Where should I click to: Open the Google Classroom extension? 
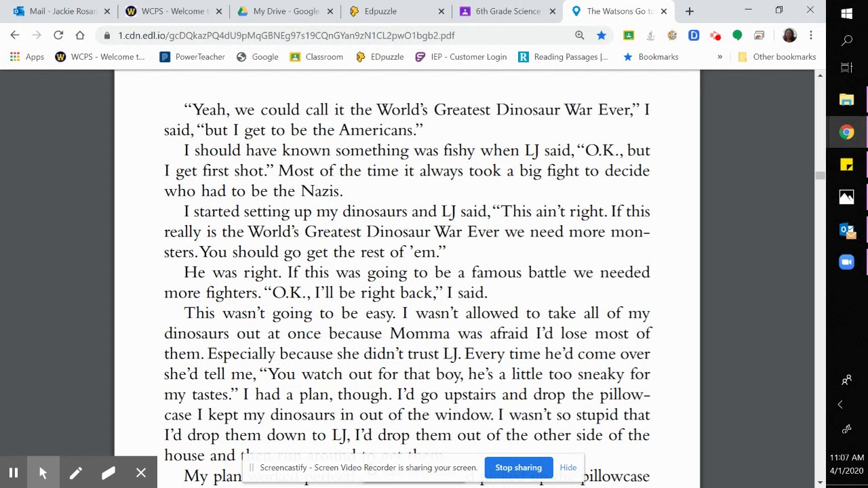click(x=629, y=35)
